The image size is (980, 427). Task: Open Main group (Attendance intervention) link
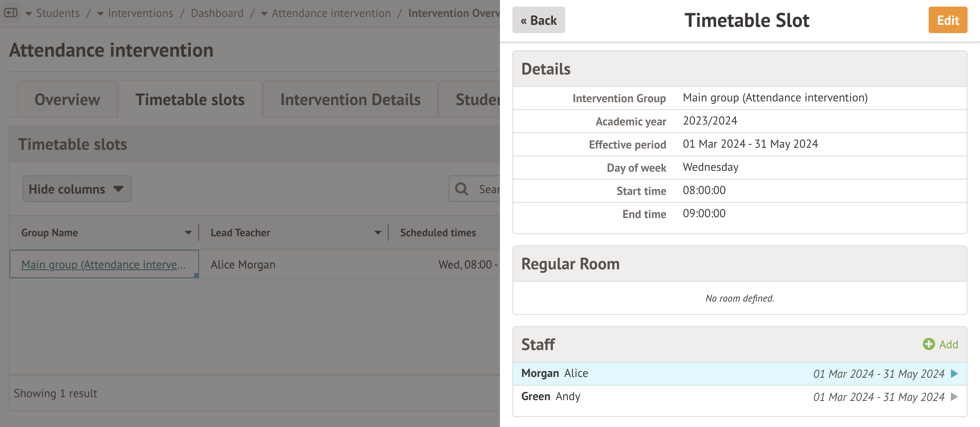coord(103,264)
